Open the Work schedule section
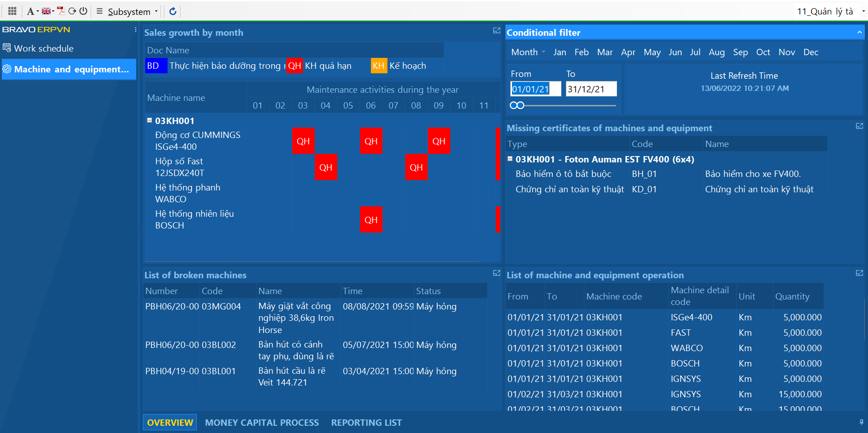 click(43, 48)
